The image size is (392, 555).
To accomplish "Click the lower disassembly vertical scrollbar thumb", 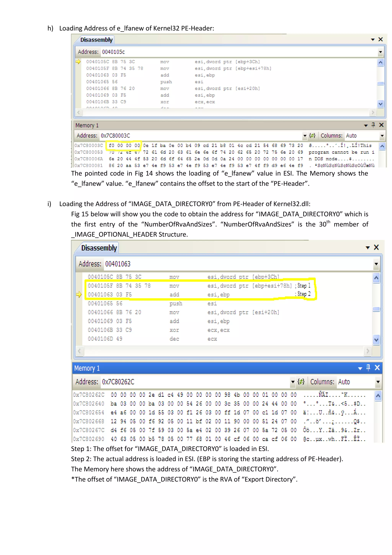I will click(x=376, y=309).
